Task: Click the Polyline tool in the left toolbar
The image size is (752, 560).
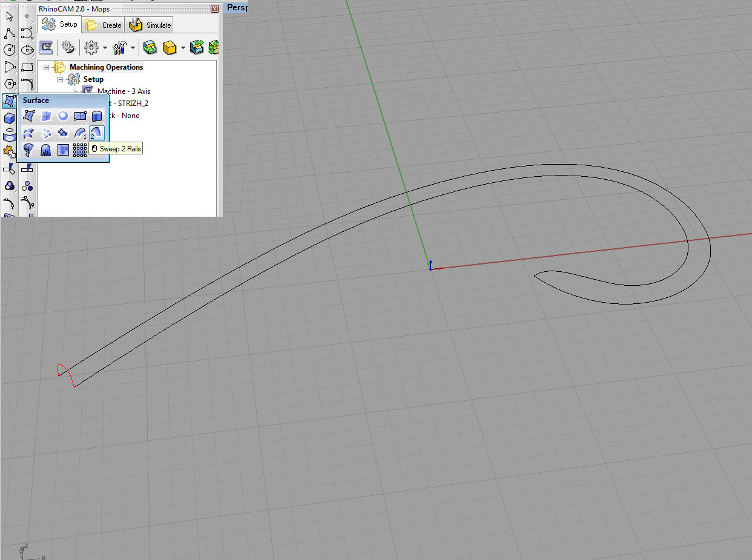Action: tap(9, 33)
